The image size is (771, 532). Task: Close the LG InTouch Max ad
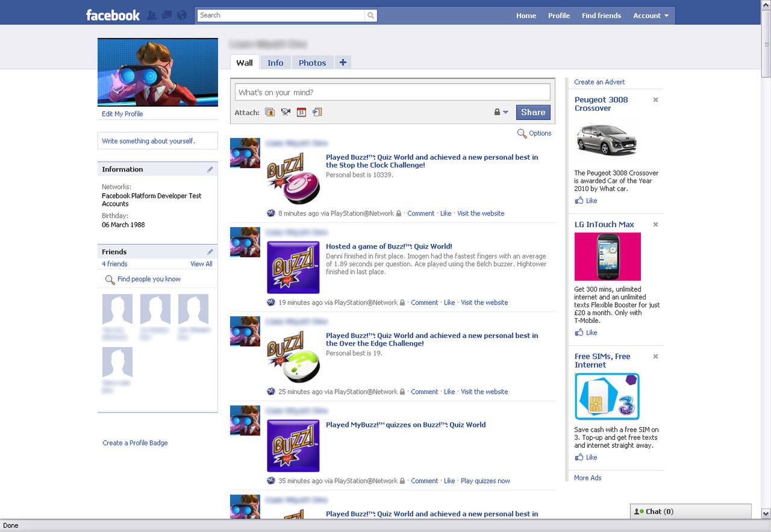pyautogui.click(x=655, y=225)
